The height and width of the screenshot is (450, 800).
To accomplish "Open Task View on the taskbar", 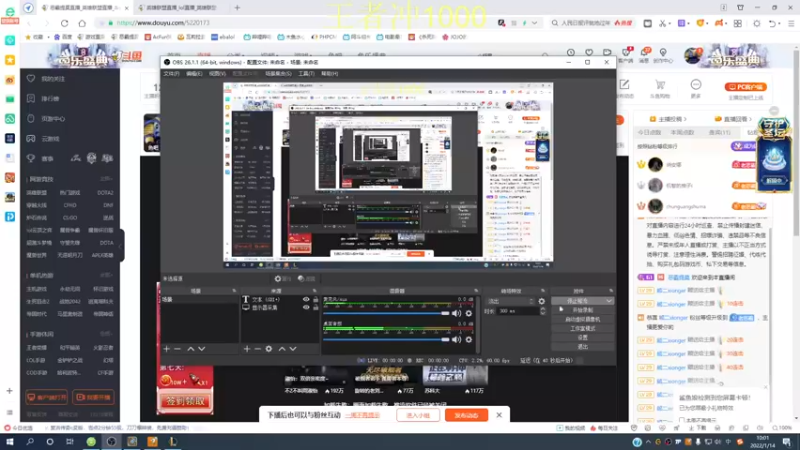I will pos(70,442).
